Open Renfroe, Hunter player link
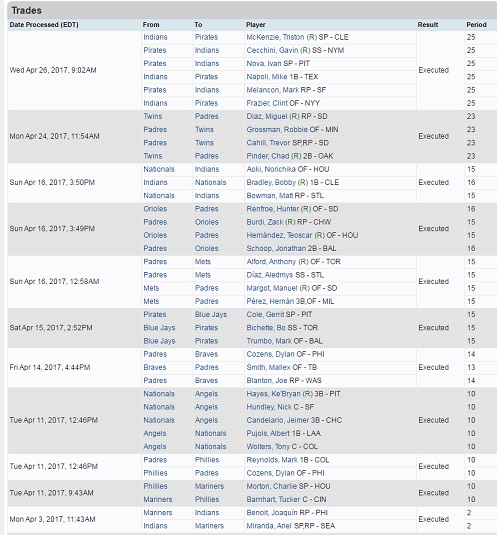 pyautogui.click(x=273, y=209)
